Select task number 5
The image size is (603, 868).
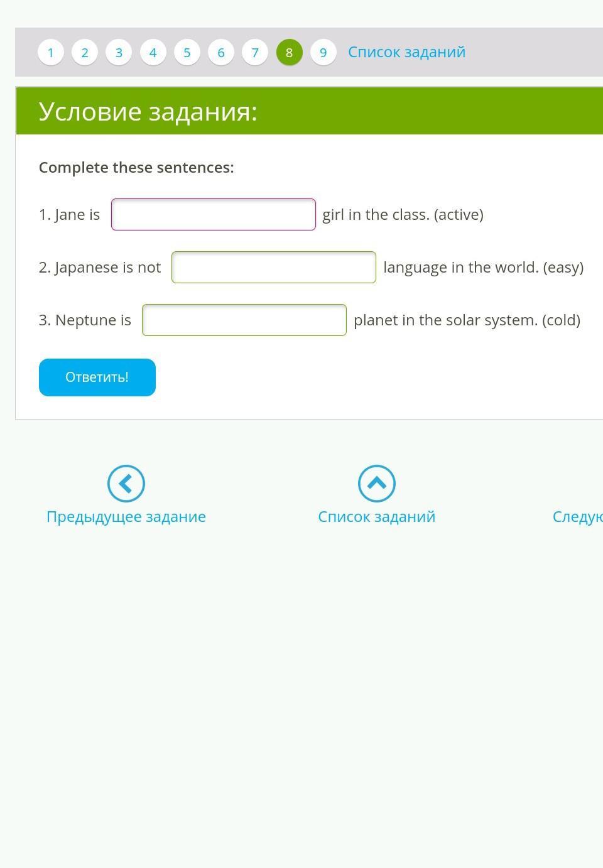point(187,52)
